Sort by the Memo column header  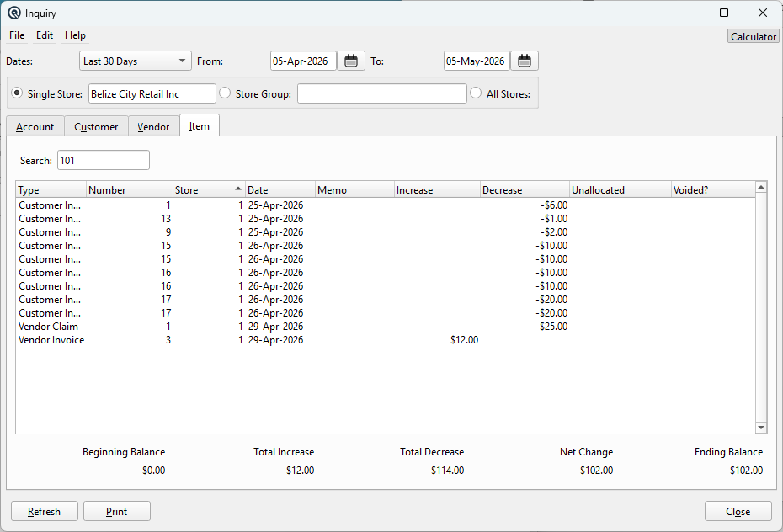354,189
